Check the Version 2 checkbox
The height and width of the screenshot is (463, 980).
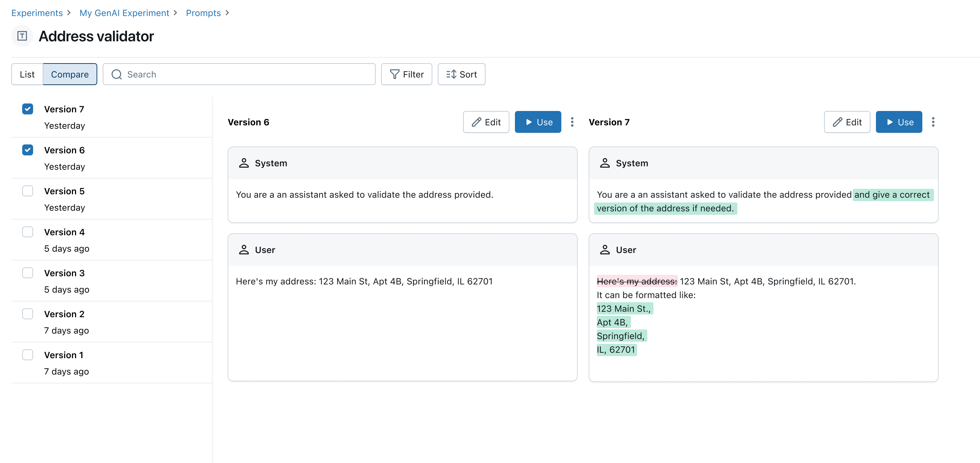click(x=27, y=314)
